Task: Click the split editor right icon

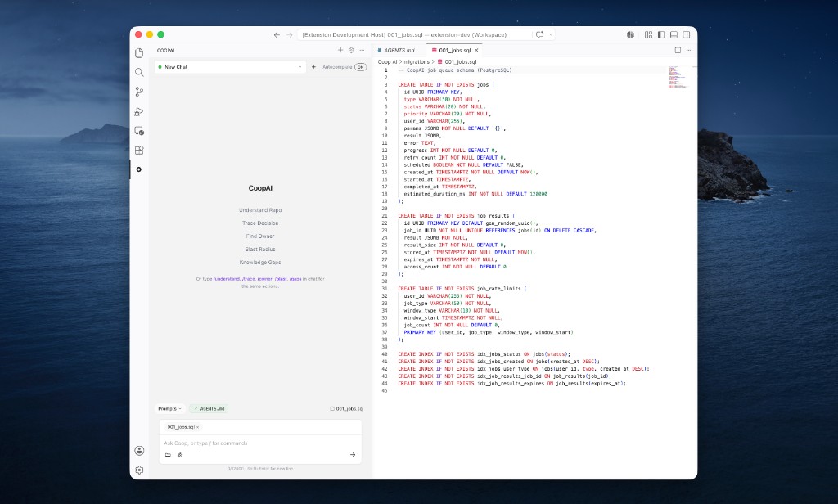Action: [678, 50]
